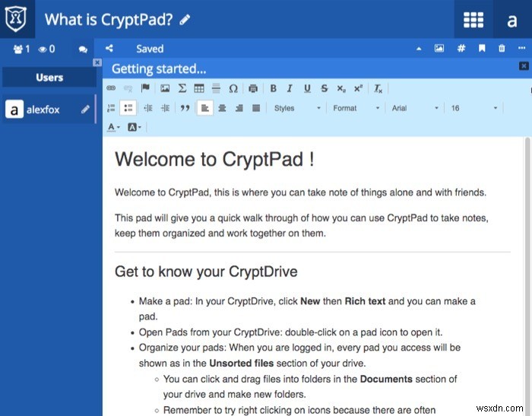
Task: Toggle superscript formatting
Action: (358, 88)
